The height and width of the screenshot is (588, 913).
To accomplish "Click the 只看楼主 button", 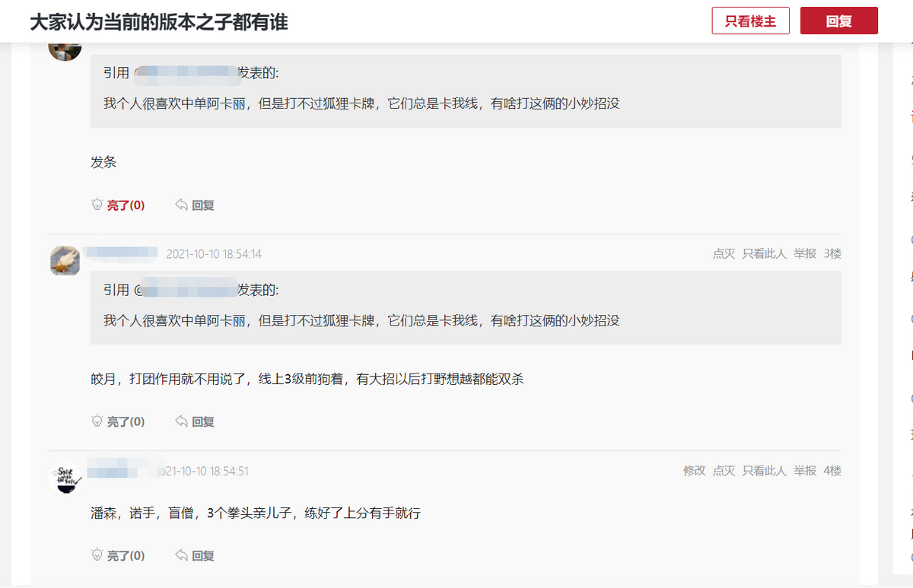I will [x=750, y=21].
